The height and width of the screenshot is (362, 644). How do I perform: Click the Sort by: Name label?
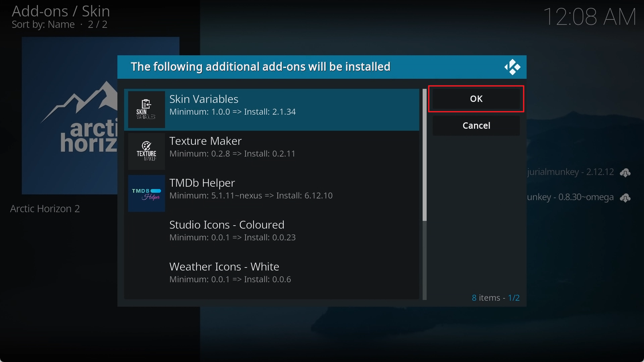(x=43, y=24)
